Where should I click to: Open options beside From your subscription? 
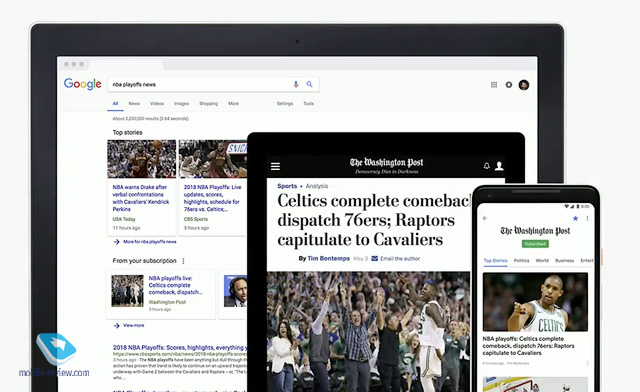(183, 261)
